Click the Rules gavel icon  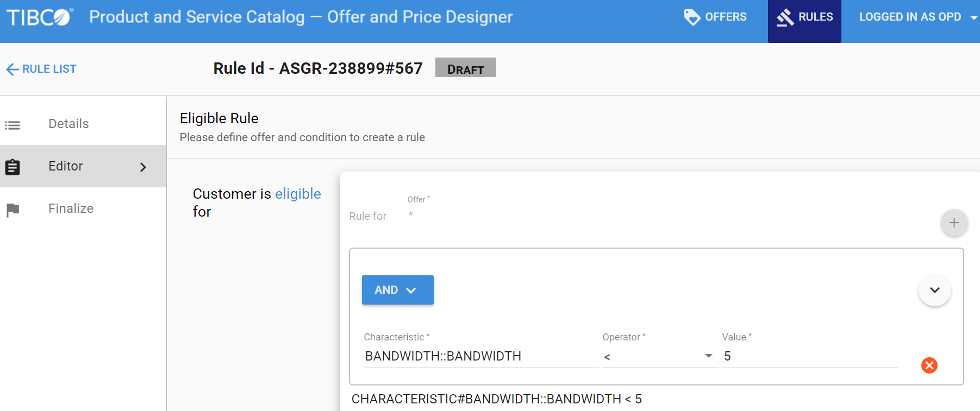(785, 17)
